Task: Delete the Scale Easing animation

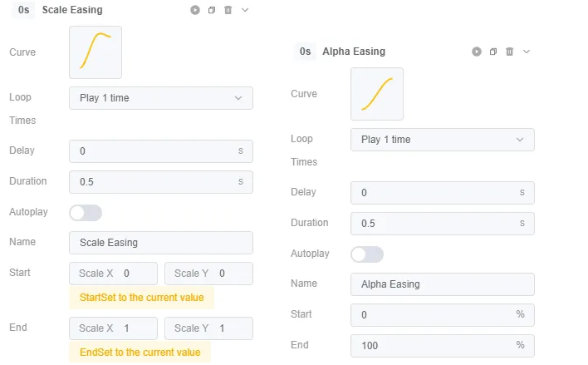Action: click(228, 10)
